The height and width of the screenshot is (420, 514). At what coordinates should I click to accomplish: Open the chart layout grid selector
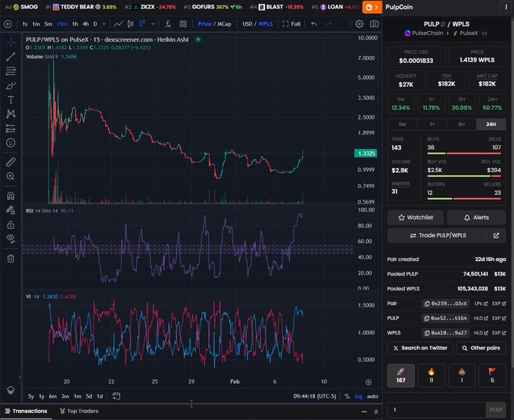[183, 24]
